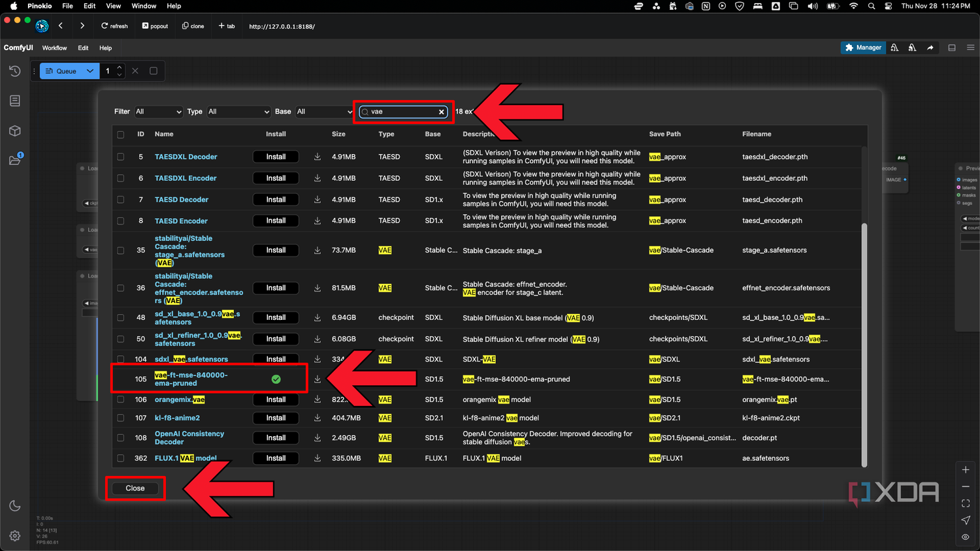Check the FLUX.1 VAE model checkbox

point(120,458)
